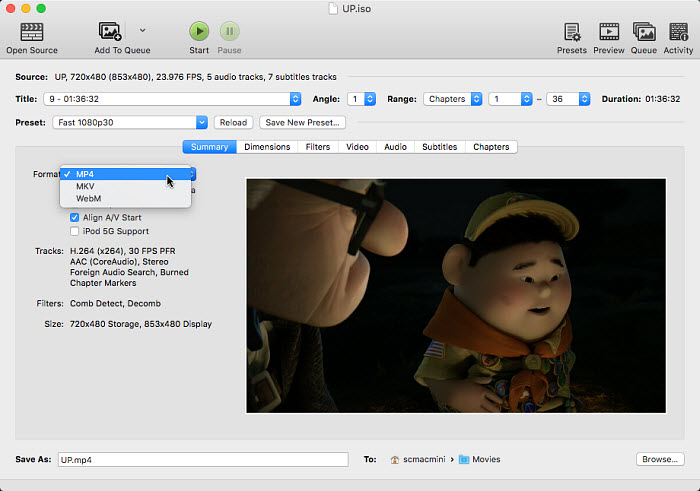Open start chapter dropdown showing 1
Image resolution: width=700 pixels, height=491 pixels.
coord(510,99)
